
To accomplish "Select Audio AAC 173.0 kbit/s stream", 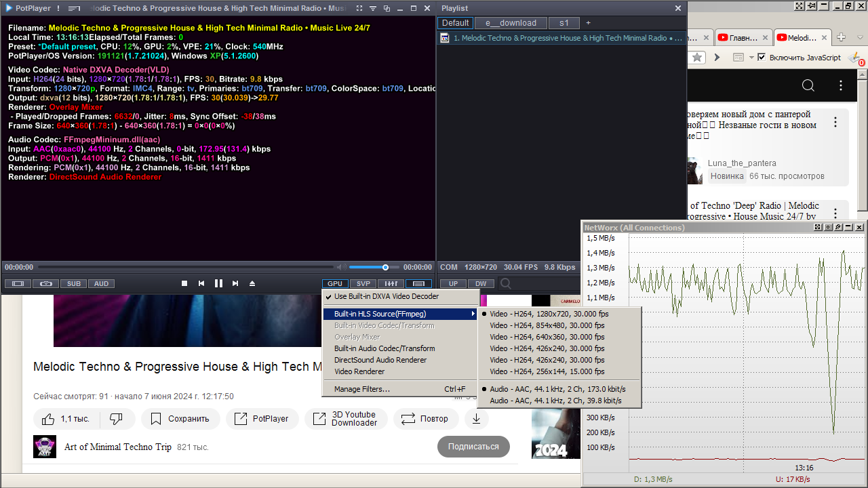I will [x=559, y=389].
